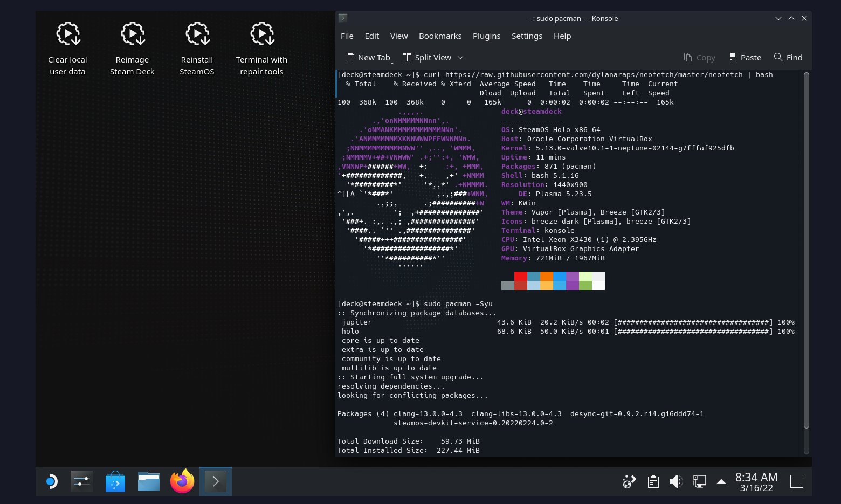Click 'Total Installed Size: 227.44 MiB' line
The height and width of the screenshot is (504, 841).
click(409, 451)
